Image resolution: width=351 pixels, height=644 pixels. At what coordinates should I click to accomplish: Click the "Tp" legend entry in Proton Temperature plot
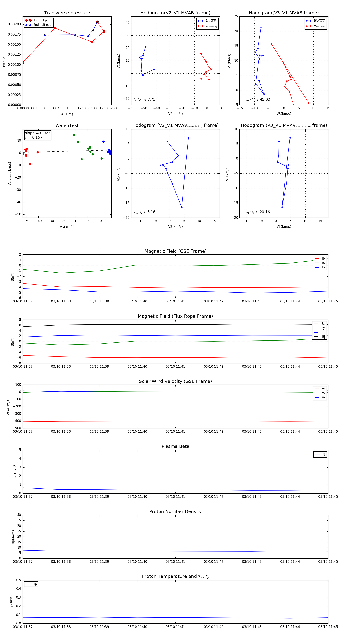point(31,584)
